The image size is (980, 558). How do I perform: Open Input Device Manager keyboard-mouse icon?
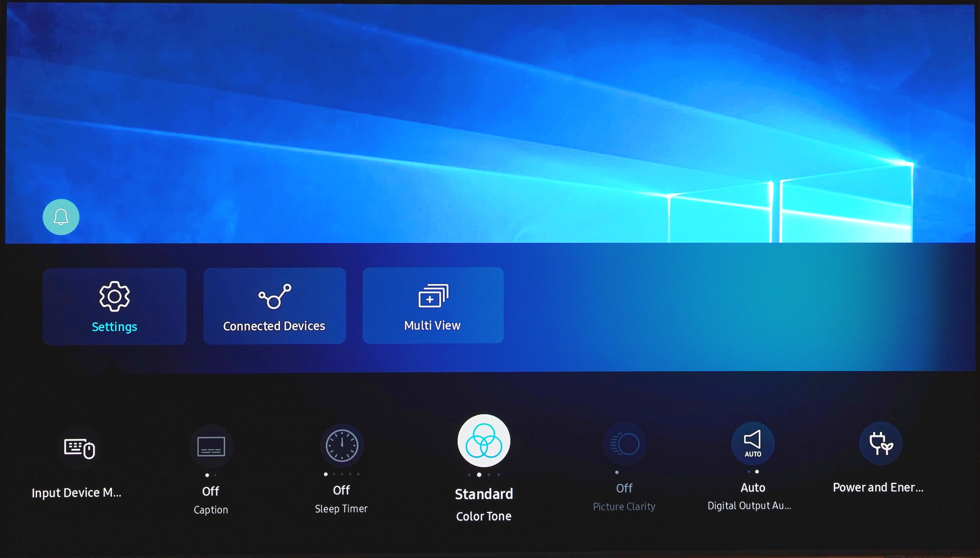79,448
